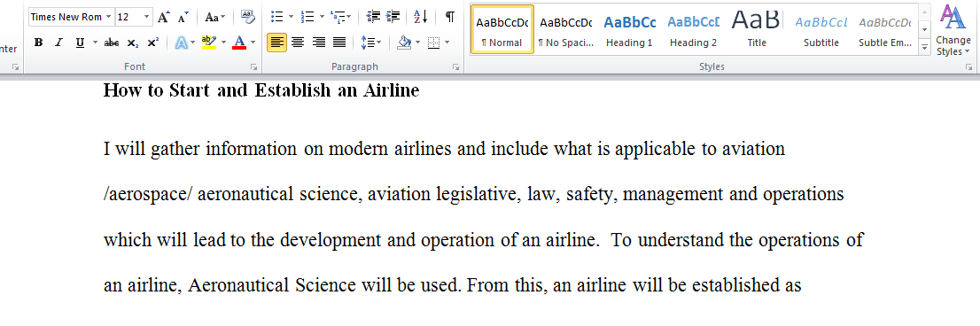Click the Line Spacing icon
The image size is (980, 326).
368,43
